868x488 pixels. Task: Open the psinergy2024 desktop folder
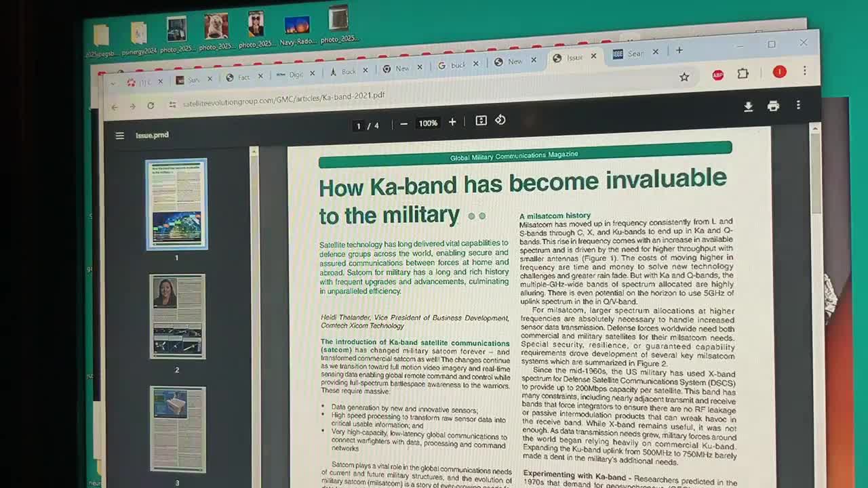pos(139,38)
